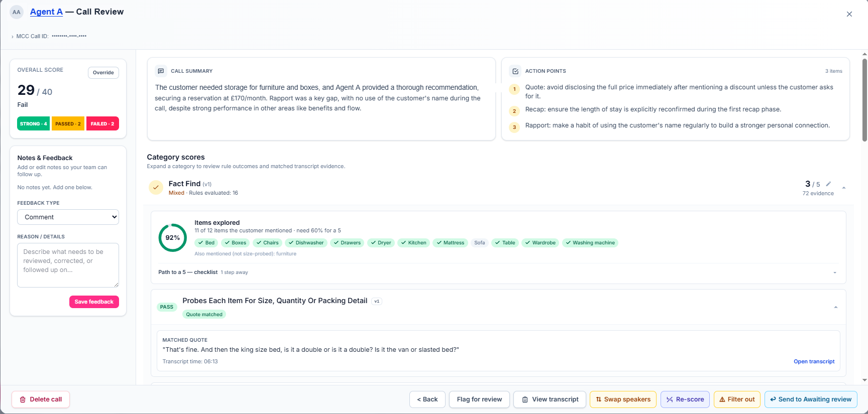This screenshot has width=868, height=414.
Task: Select the STRONG · 4 badge
Action: coord(34,123)
